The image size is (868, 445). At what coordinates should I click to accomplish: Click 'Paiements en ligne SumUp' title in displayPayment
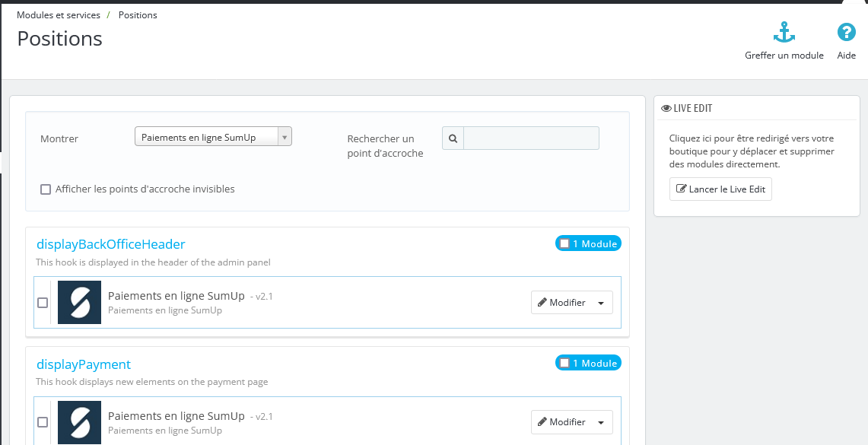[x=176, y=415]
